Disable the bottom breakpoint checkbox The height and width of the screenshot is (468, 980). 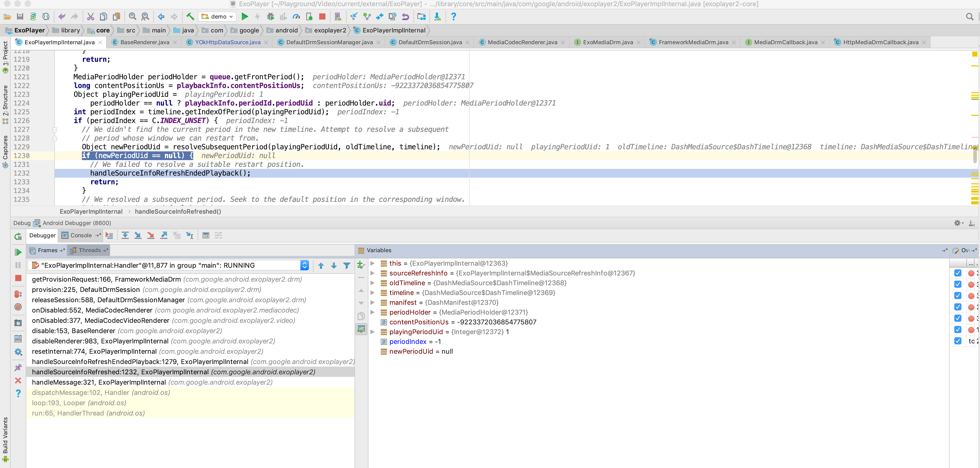click(x=958, y=341)
